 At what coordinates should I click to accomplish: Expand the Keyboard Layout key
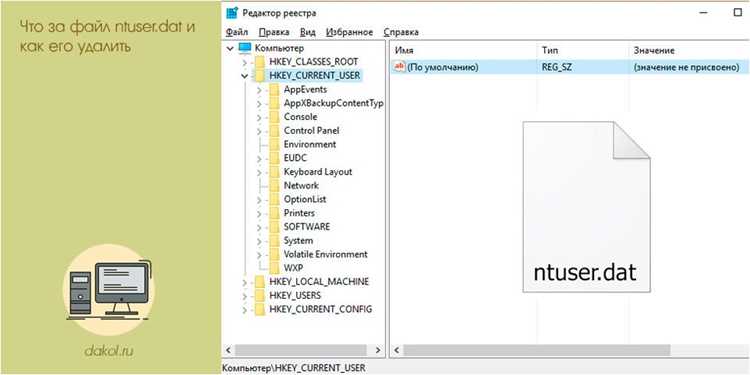tap(259, 172)
